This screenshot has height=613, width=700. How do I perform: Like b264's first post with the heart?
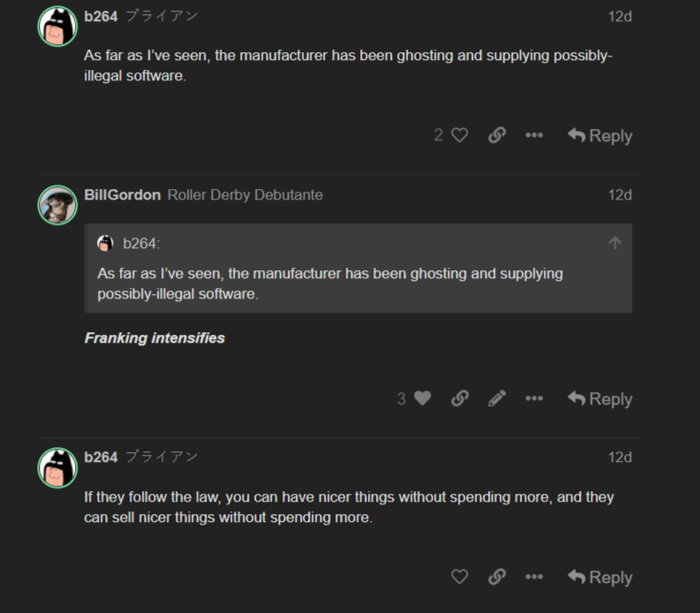459,135
